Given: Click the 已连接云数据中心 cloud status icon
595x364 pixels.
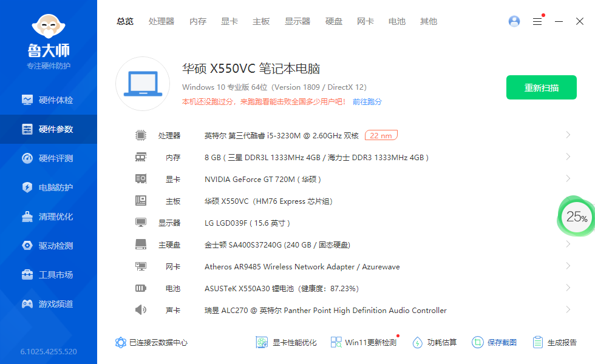Looking at the screenshot, I should [x=121, y=343].
